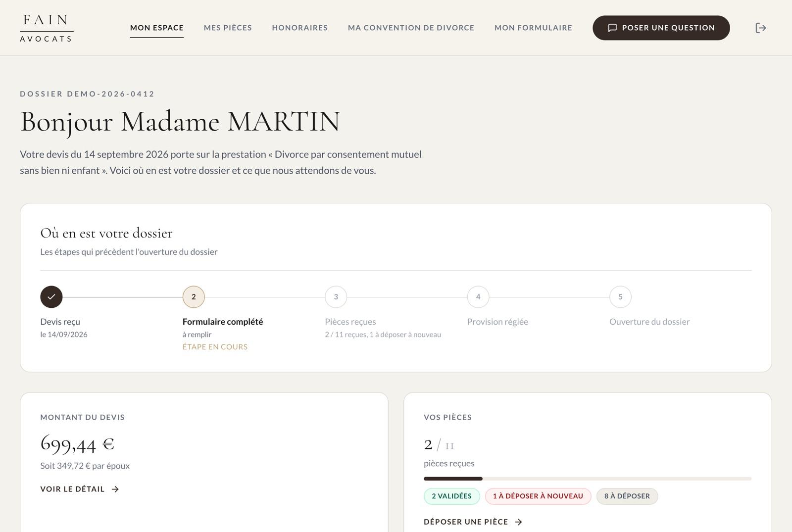The width and height of the screenshot is (792, 532).
Task: Click the Vos pièces label
Action: point(448,417)
